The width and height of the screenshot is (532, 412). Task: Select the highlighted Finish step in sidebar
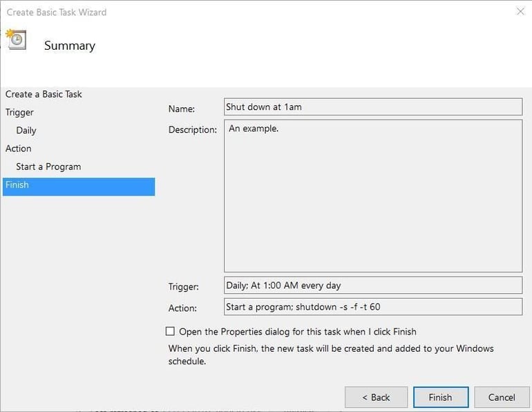click(x=79, y=187)
